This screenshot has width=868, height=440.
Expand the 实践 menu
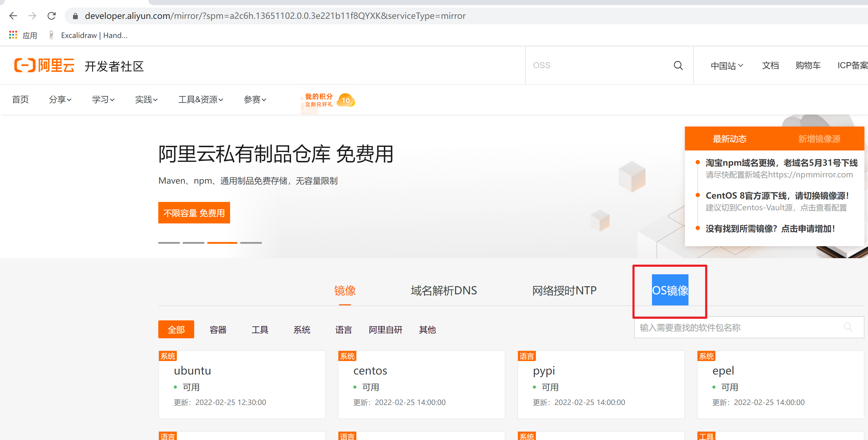[x=146, y=99]
